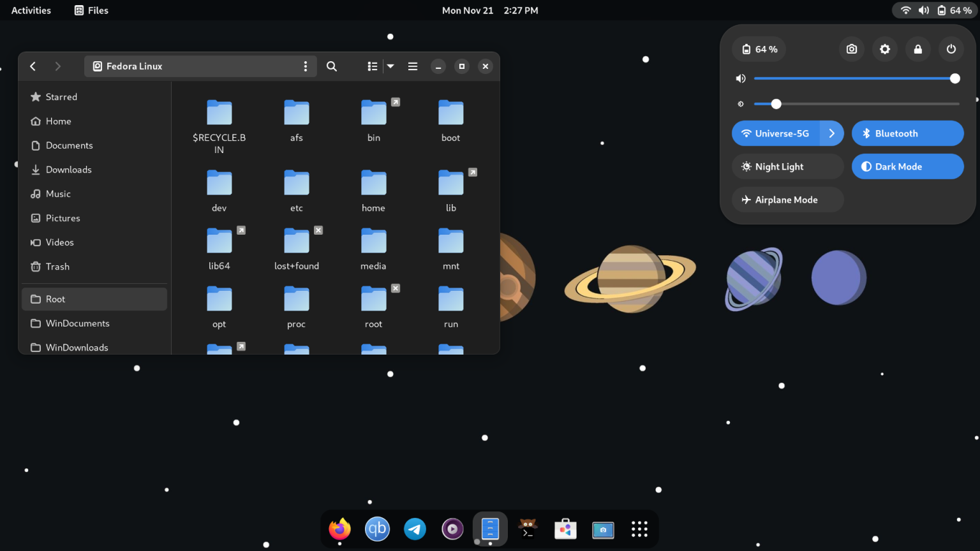Launch qBittorrent from the dock

click(377, 529)
